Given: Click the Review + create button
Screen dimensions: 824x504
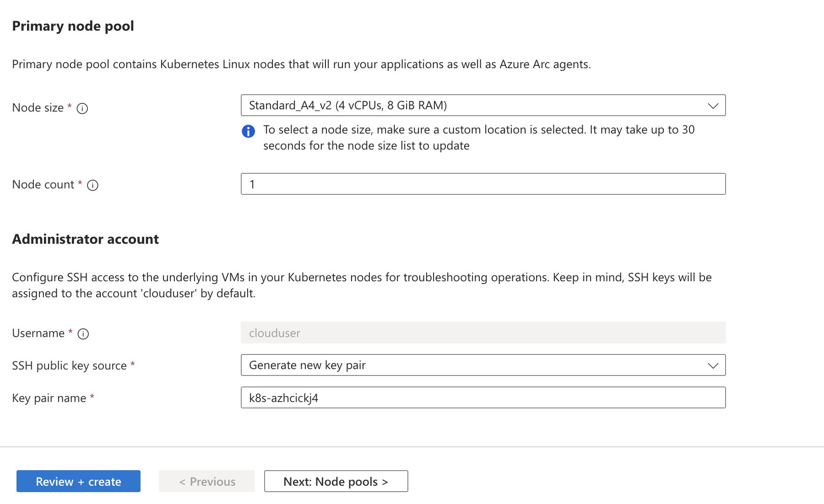Looking at the screenshot, I should pyautogui.click(x=78, y=481).
